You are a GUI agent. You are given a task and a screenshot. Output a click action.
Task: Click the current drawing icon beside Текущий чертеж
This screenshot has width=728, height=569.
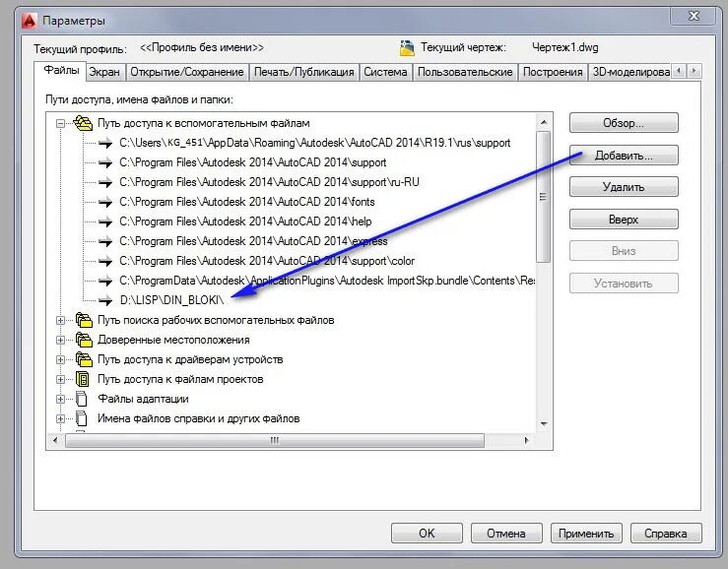[x=407, y=48]
